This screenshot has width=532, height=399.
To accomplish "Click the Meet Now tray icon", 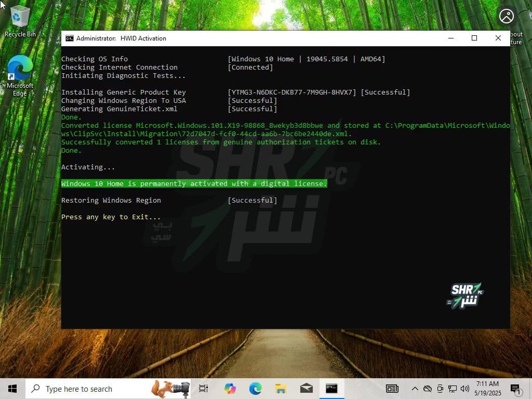I will (x=440, y=389).
